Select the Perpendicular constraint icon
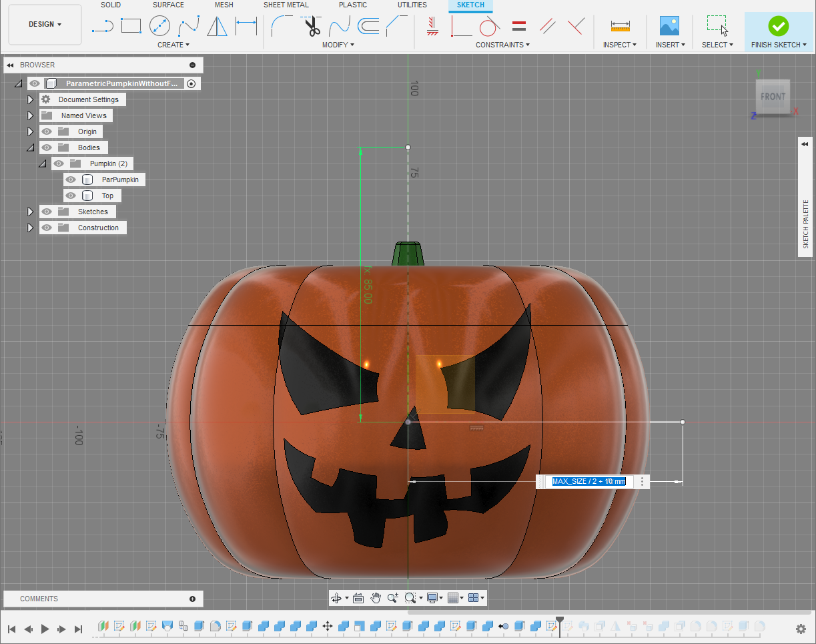The height and width of the screenshot is (644, 816). pyautogui.click(x=576, y=26)
